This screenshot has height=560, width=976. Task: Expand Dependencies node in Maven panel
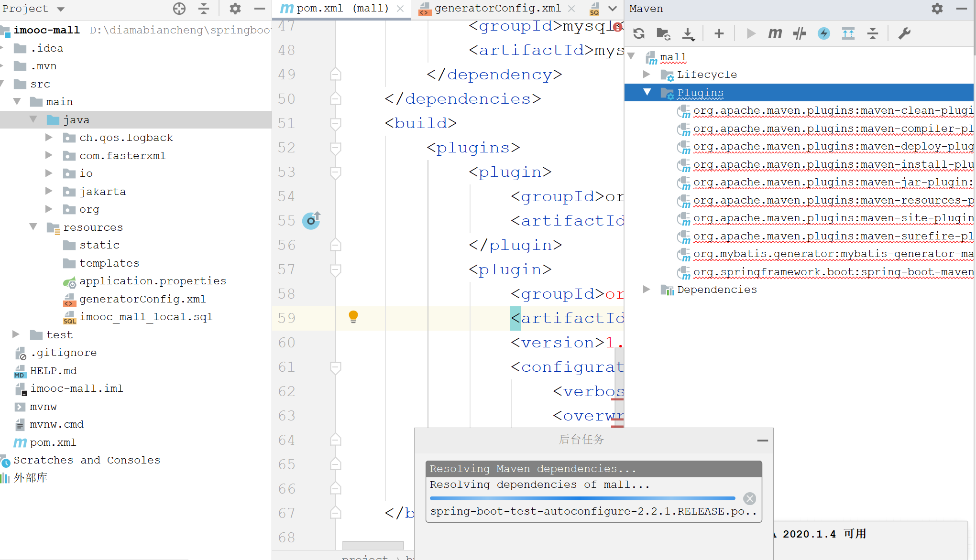(x=646, y=290)
